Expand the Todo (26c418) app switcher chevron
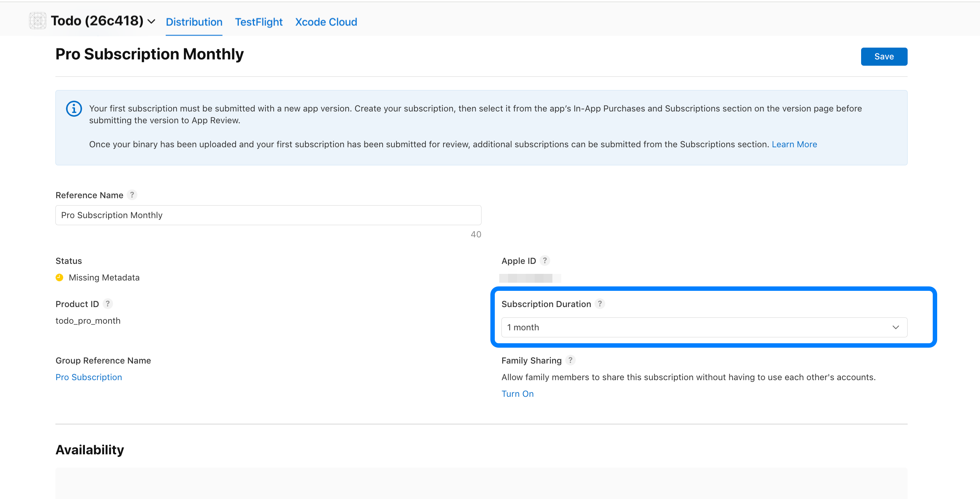980x499 pixels. 151,22
